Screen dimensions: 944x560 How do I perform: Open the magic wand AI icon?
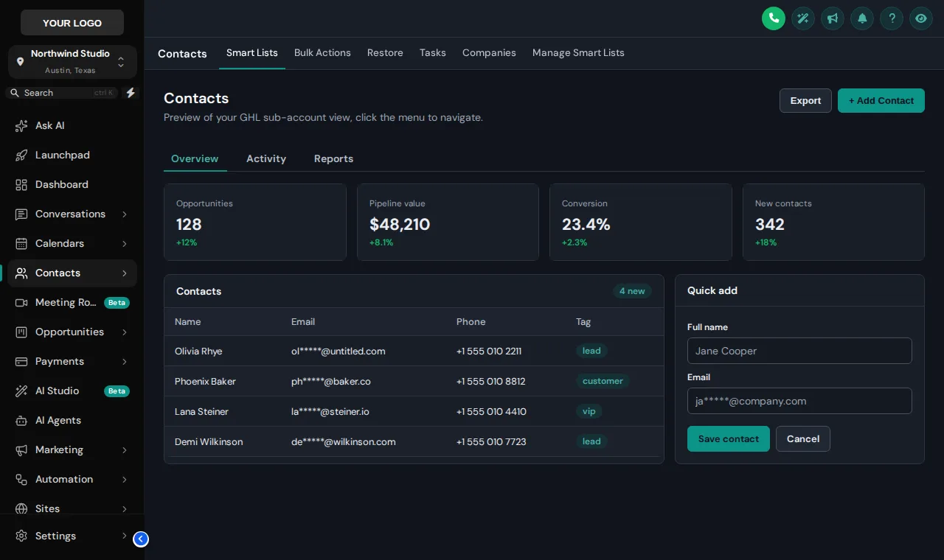803,18
